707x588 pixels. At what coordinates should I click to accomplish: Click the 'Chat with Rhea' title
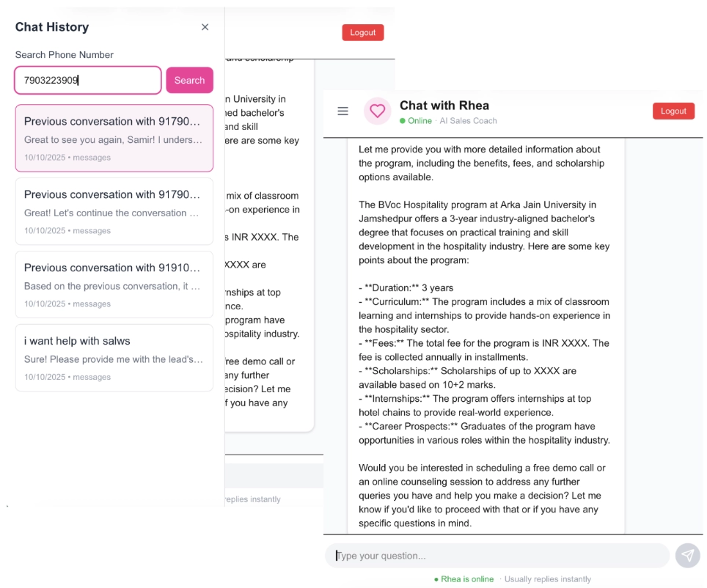point(444,106)
